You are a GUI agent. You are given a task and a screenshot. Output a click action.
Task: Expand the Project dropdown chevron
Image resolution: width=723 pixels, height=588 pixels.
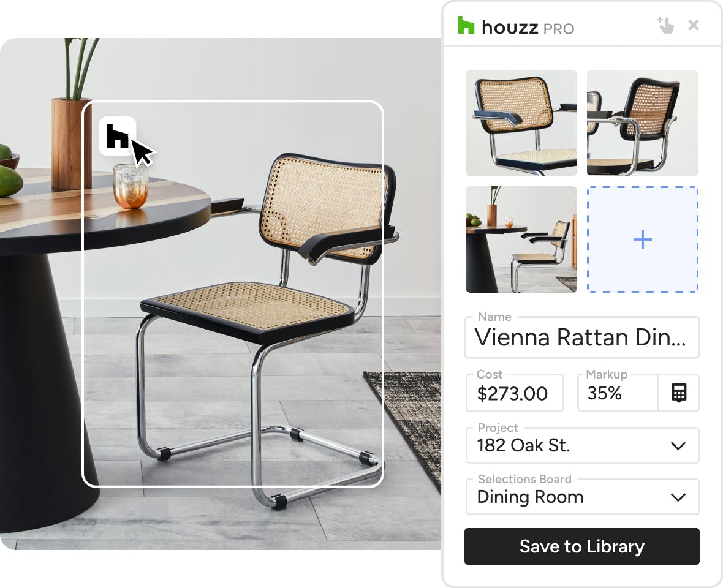[678, 446]
